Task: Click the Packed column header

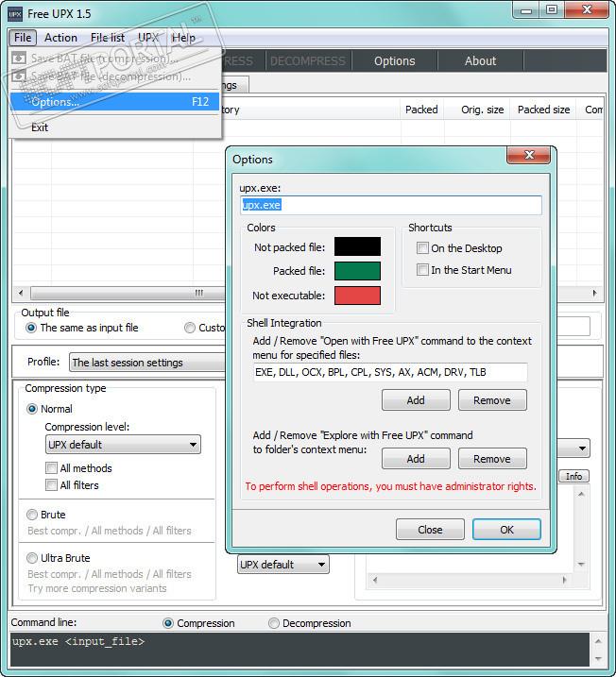Action: [421, 110]
